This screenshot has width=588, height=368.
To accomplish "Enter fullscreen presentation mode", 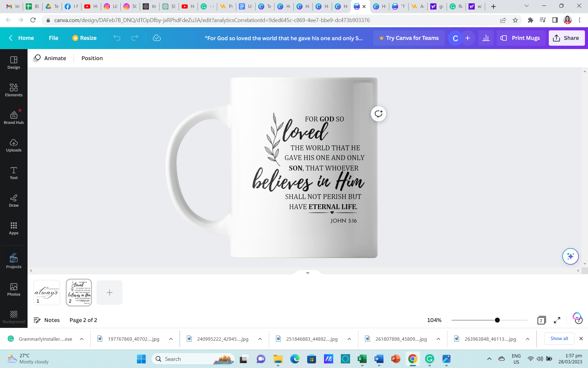I will point(557,320).
